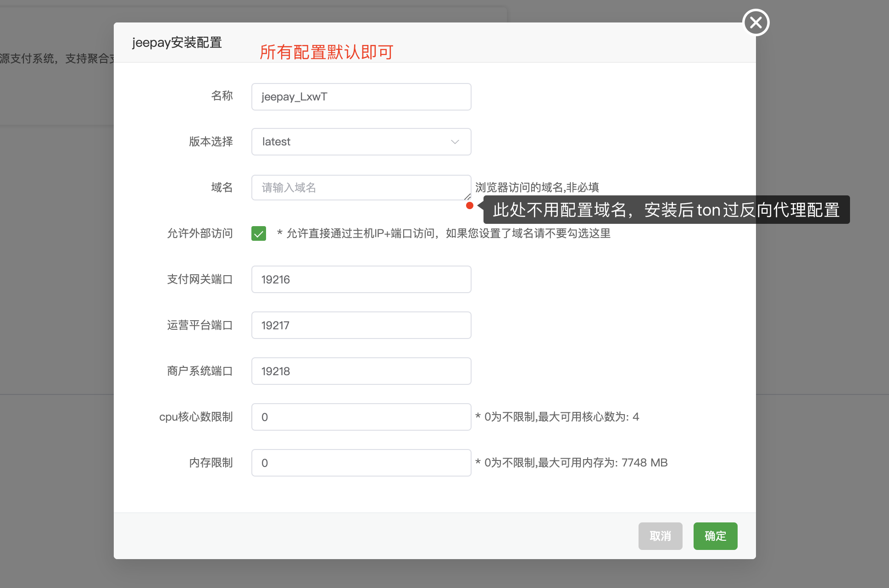Click the cpu核心数限制 label
This screenshot has height=588, width=889.
[196, 417]
